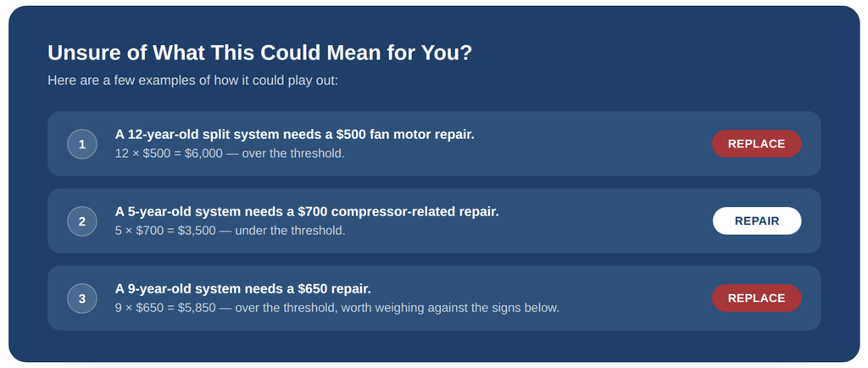Click the 9-year-old system $650 repair title

[243, 289]
